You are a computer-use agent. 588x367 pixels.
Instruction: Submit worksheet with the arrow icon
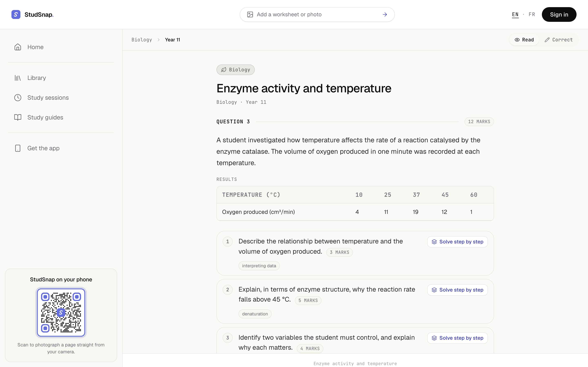[x=385, y=14]
